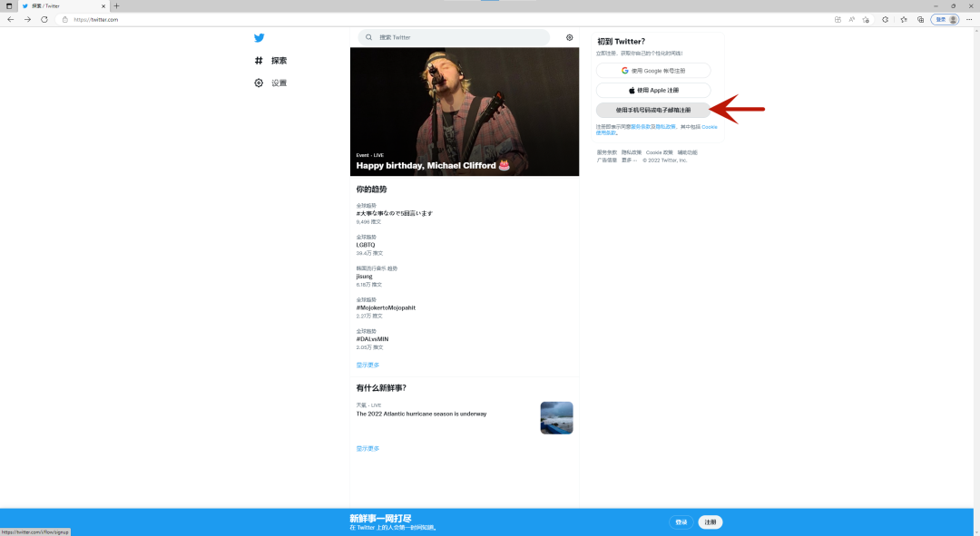The width and height of the screenshot is (980, 536).
Task: Open the browser's three-dot settings menu
Action: (x=969, y=19)
